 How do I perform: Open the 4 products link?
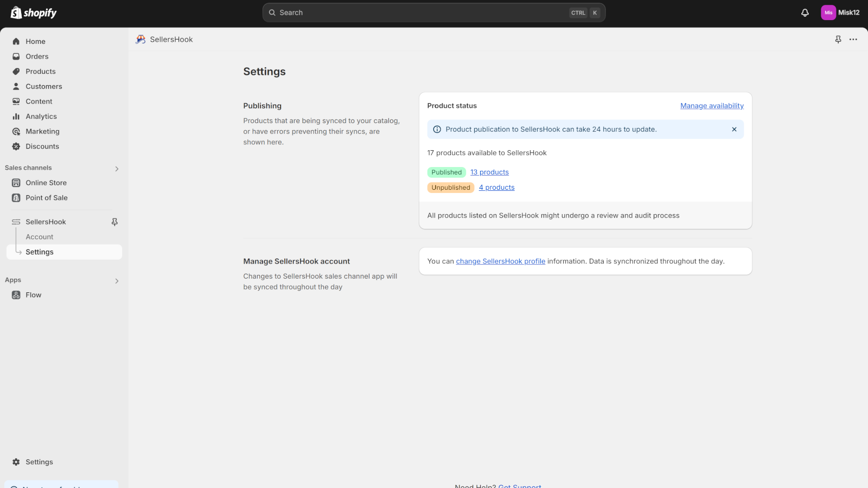[496, 187]
